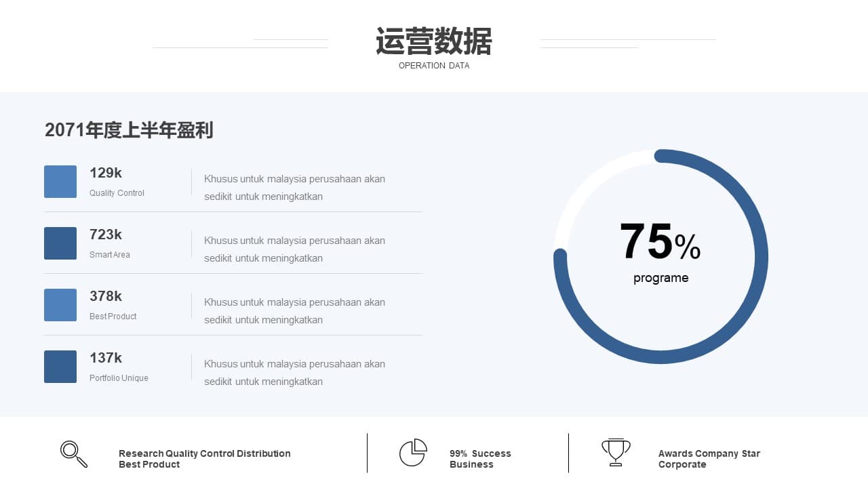Click the pie chart success icon

[x=413, y=453]
